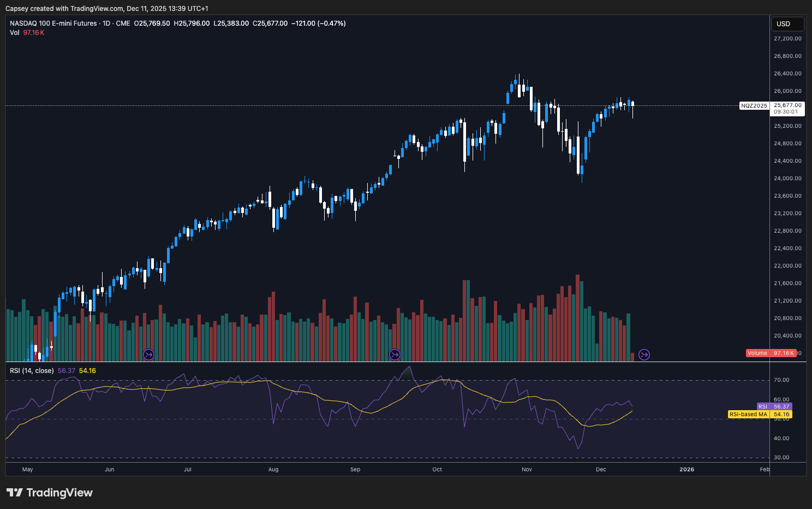Click 2026 on the time axis

[686, 469]
